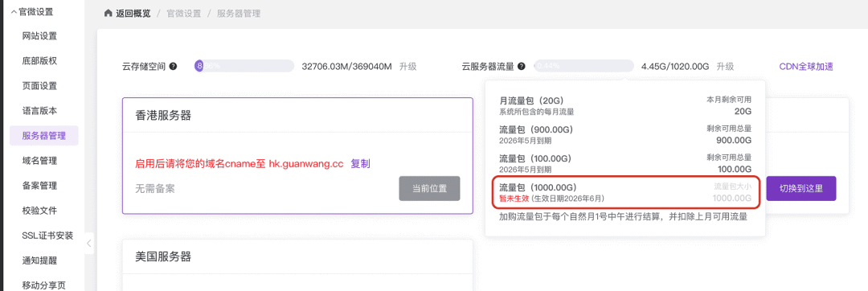Viewport: 868px width, 291px height.
Task: Click the purple 切换到这里 button
Action: point(801,188)
